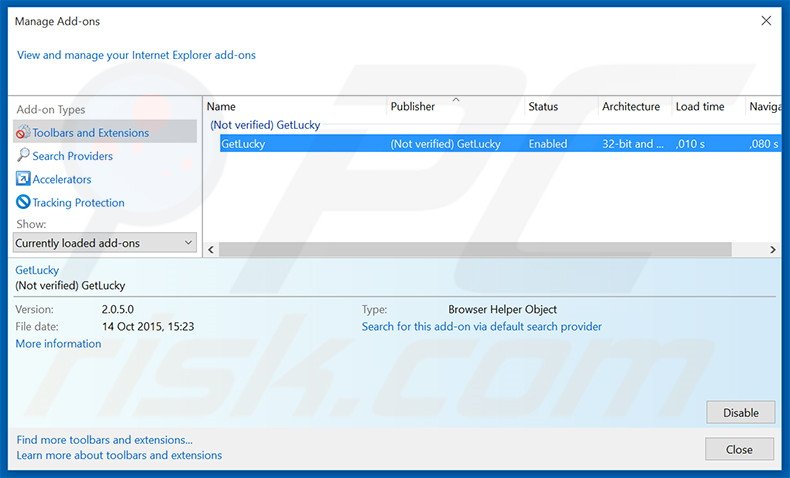Open the More information link

58,344
